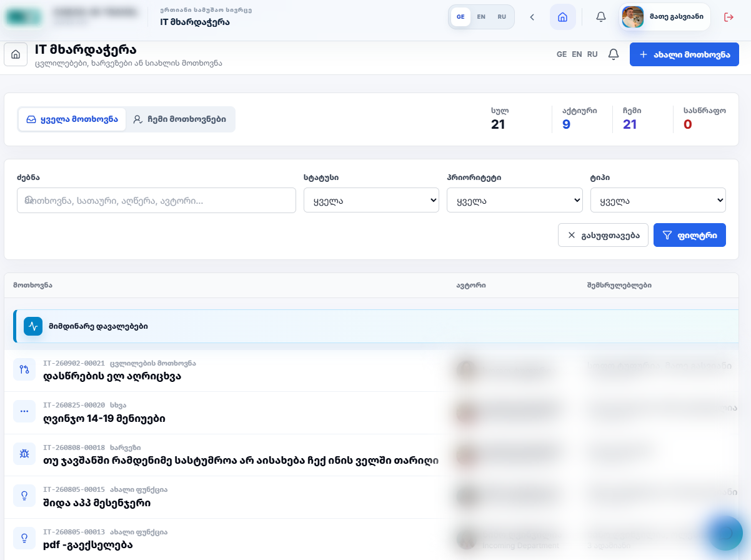Click lightbulb icon for pdf -გაექსელება
The height and width of the screenshot is (560, 751).
click(24, 538)
